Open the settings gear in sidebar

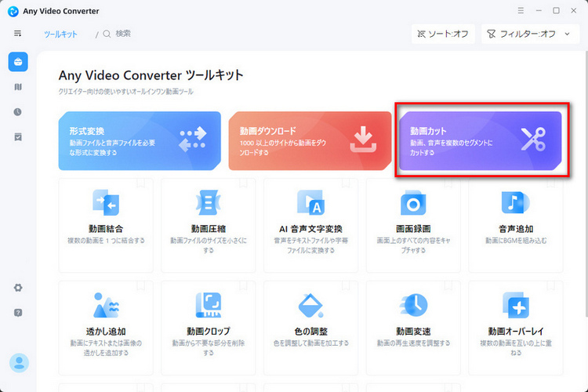[18, 288]
